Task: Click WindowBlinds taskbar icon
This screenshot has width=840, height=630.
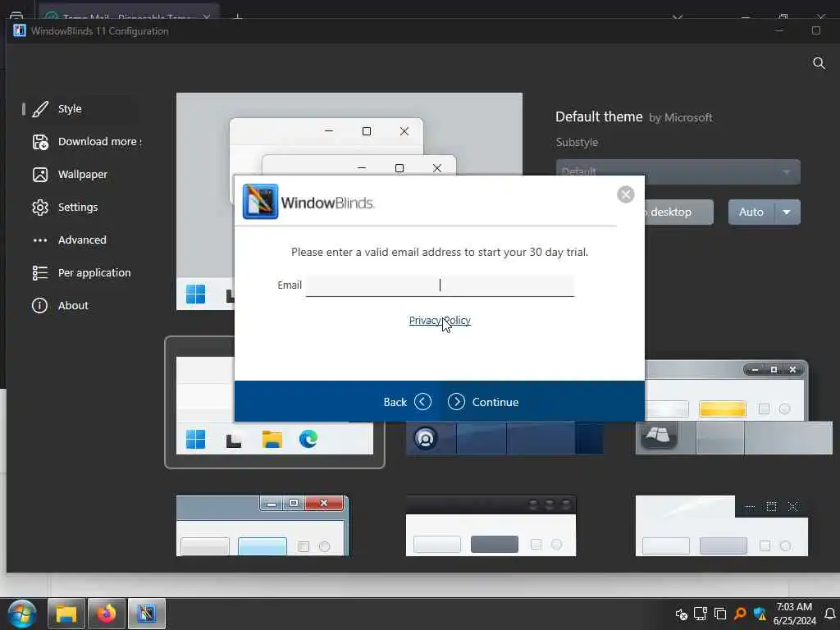Action: click(x=146, y=614)
